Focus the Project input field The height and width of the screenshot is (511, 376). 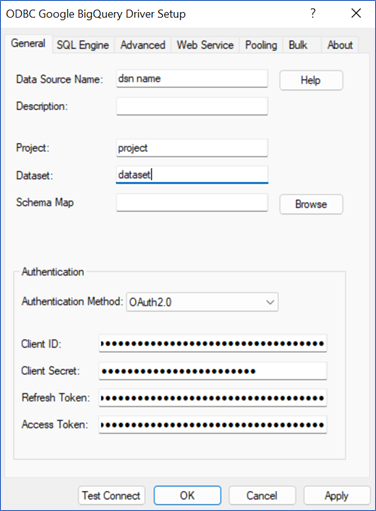click(192, 148)
